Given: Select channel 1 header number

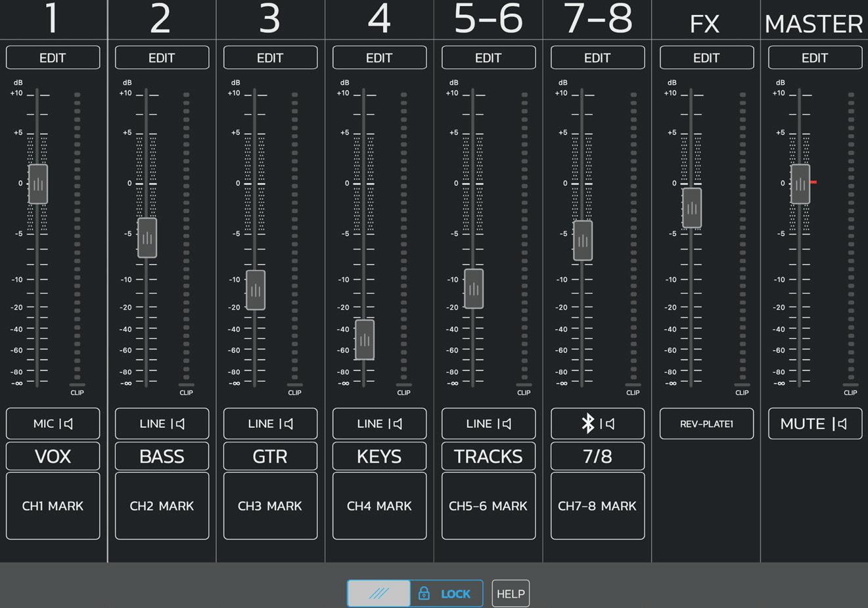Looking at the screenshot, I should coord(52,18).
